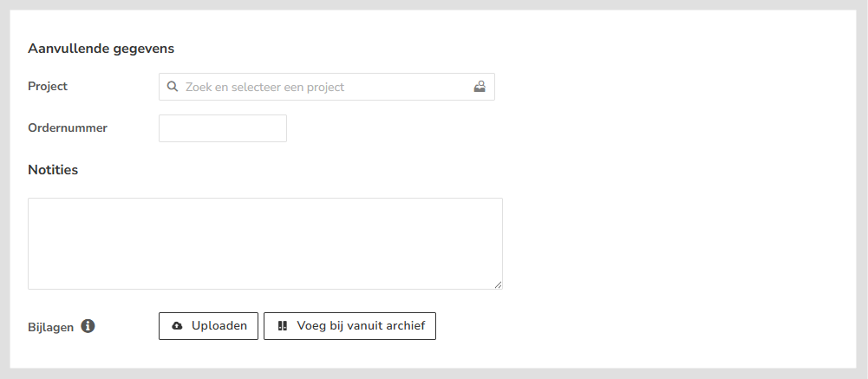Screen dimensions: 868x379
Task: Click the word 'archief' on the archive button
Action: click(405, 326)
